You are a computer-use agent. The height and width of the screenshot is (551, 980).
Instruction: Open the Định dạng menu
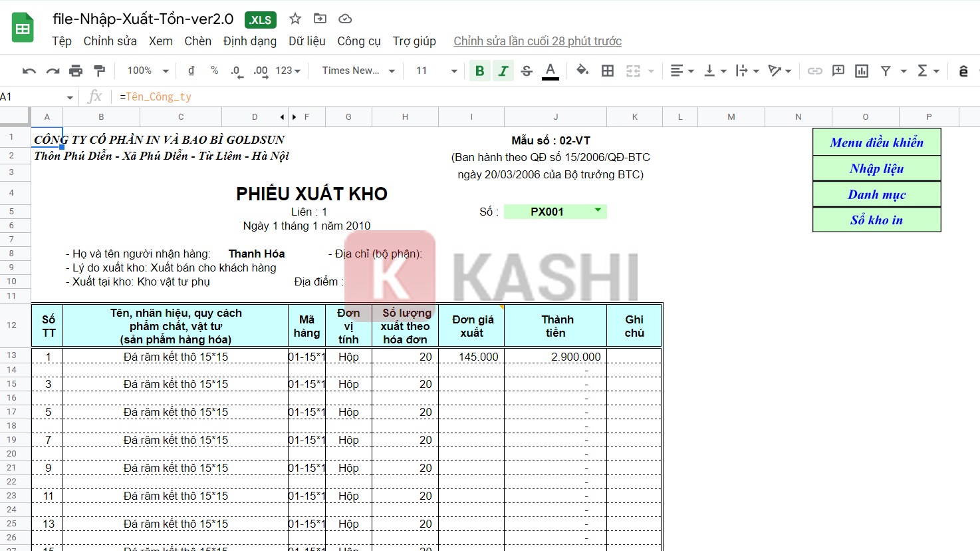click(x=250, y=41)
